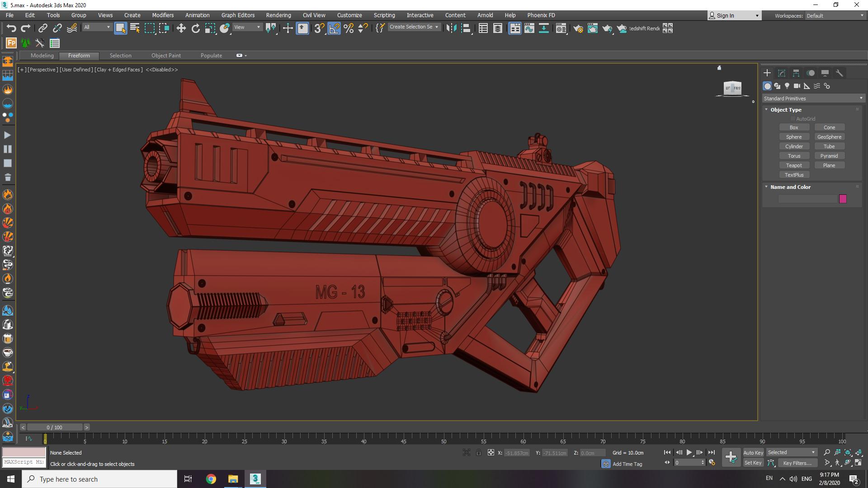Open the Phoenix FD menu
The height and width of the screenshot is (488, 868).
pos(541,15)
